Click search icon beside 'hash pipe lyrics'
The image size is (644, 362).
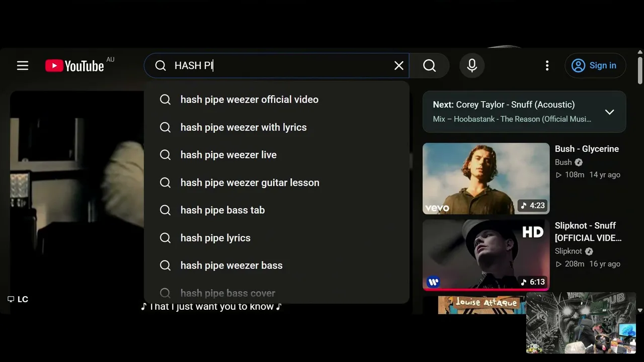(x=165, y=238)
